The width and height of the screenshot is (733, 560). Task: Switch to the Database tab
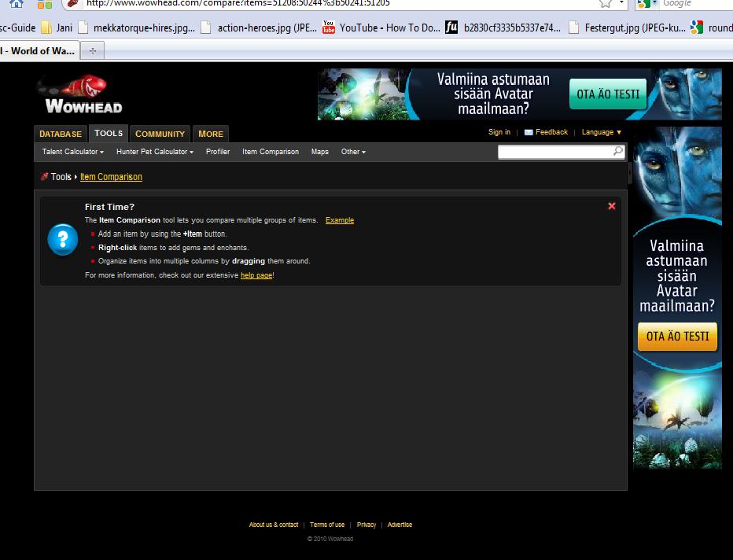[61, 134]
